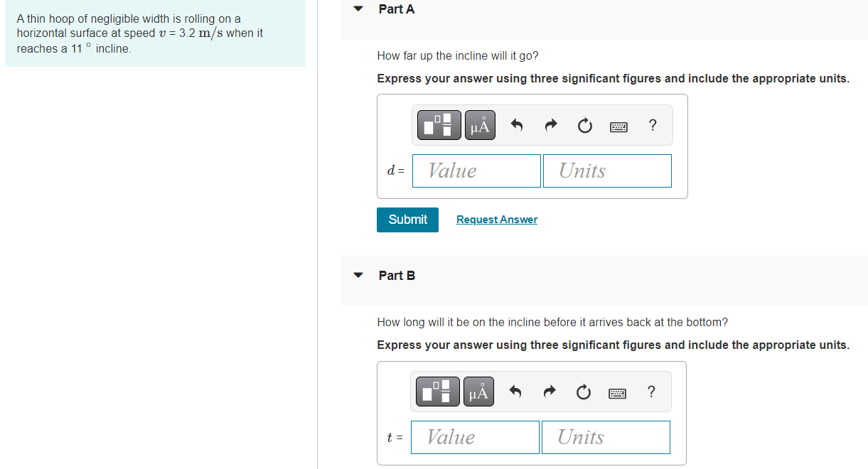Undo last entry in Part A toolbar
Viewport: 868px width, 469px height.
(x=517, y=126)
